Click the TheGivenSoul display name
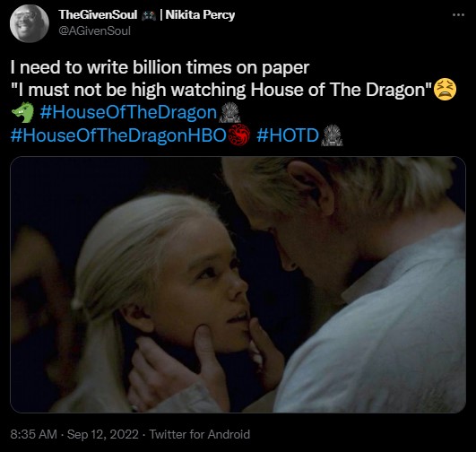 [98, 14]
